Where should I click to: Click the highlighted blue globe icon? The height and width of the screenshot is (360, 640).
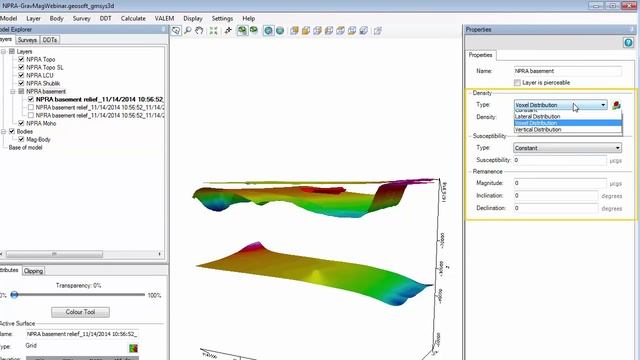coord(268,31)
